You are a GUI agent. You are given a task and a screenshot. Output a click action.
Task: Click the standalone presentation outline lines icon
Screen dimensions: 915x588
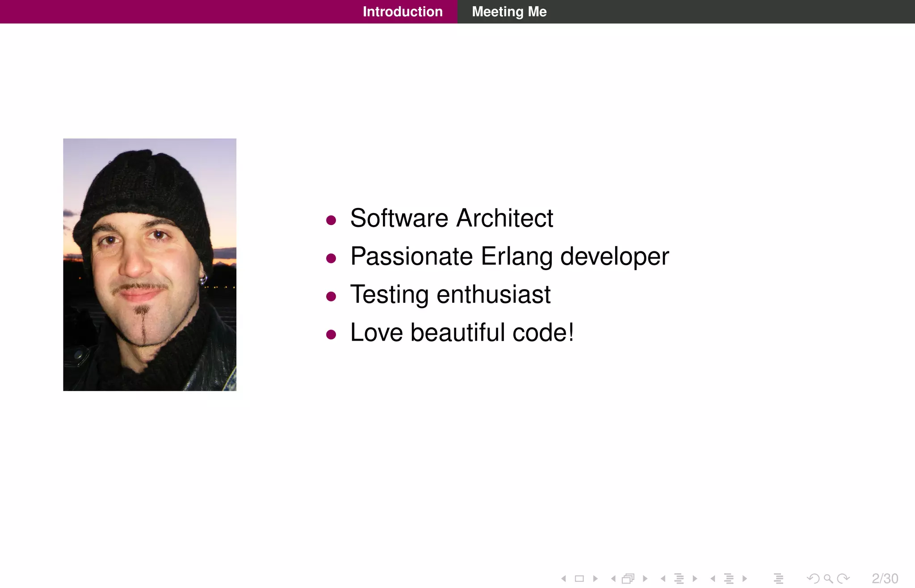pyautogui.click(x=779, y=579)
